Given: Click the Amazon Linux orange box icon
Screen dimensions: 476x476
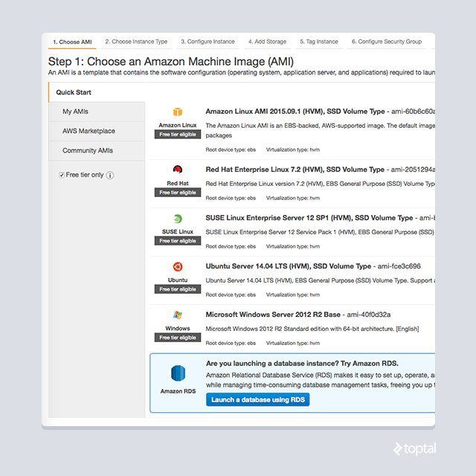Looking at the screenshot, I should pos(178,112).
